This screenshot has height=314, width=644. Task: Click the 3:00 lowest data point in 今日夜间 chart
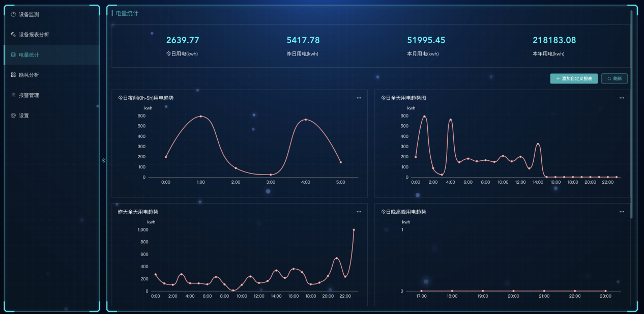271,175
